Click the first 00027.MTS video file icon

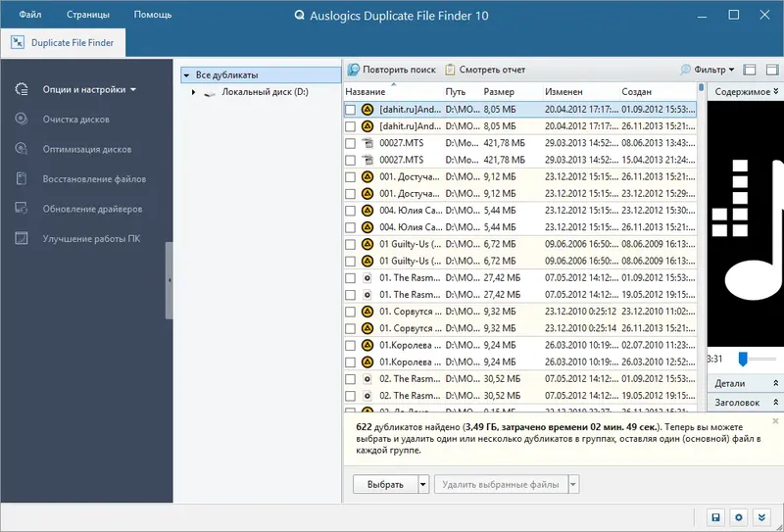point(367,143)
